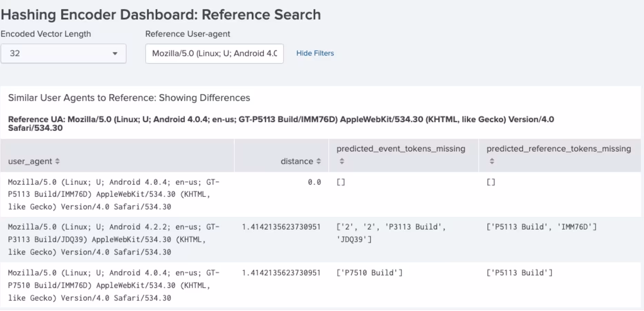
Task: Select the Android 4.2.2 GT-P3113 user agent row
Action: click(114, 239)
